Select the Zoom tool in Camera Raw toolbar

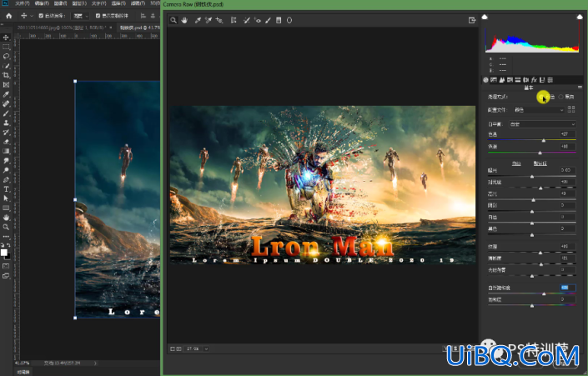(x=173, y=20)
